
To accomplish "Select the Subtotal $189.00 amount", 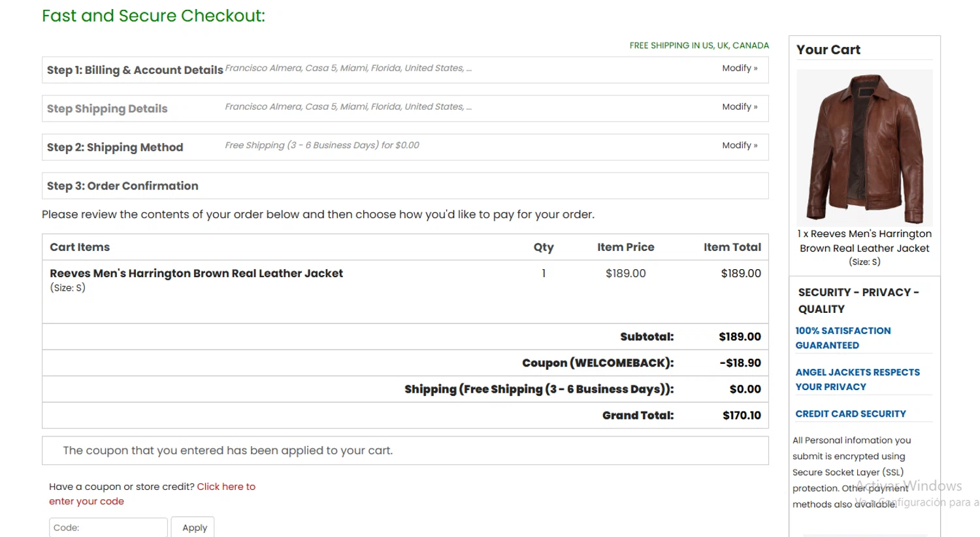I will (x=740, y=336).
